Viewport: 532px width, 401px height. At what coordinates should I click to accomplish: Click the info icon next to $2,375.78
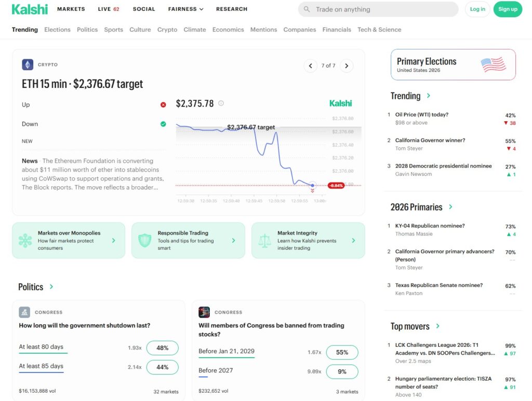pyautogui.click(x=221, y=103)
